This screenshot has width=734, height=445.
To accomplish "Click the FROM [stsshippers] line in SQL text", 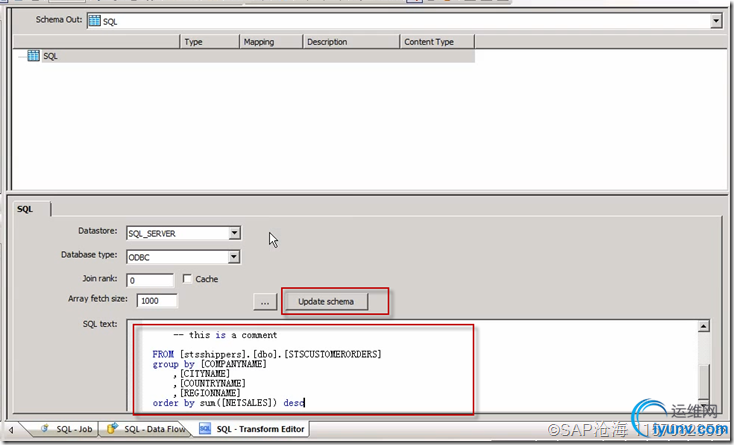I will pyautogui.click(x=267, y=354).
